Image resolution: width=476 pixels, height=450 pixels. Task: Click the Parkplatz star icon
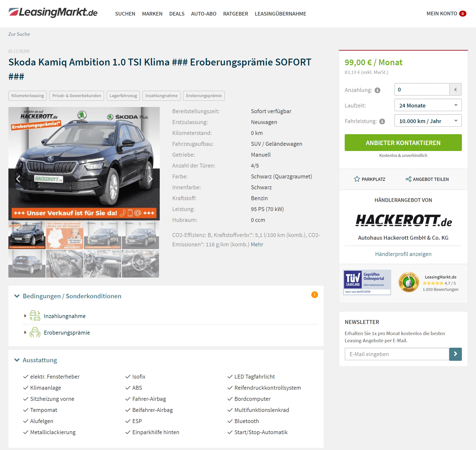pyautogui.click(x=357, y=179)
